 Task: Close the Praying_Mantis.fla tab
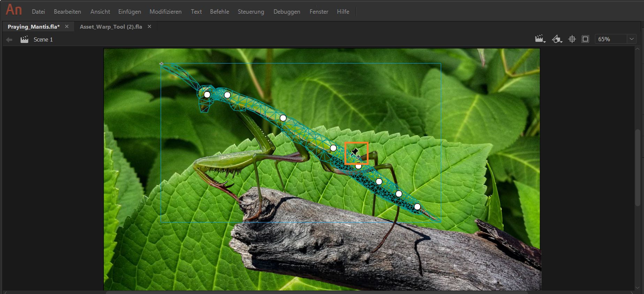(x=67, y=27)
